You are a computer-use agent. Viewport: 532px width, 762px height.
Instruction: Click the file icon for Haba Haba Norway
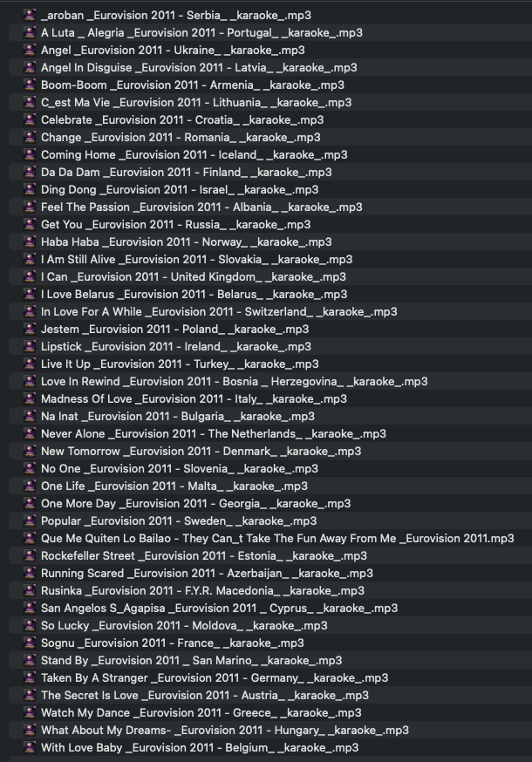30,242
